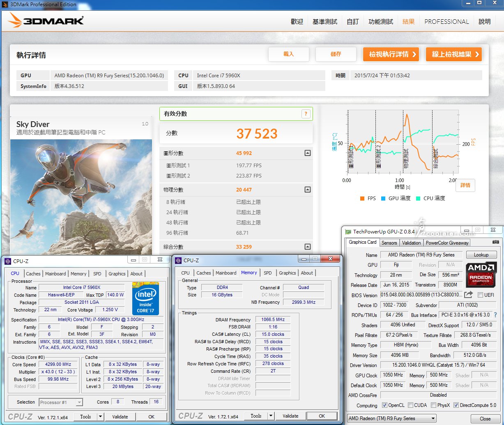Click OK in the CPU-Z Memory timings window
The width and height of the screenshot is (504, 425).
(x=322, y=416)
